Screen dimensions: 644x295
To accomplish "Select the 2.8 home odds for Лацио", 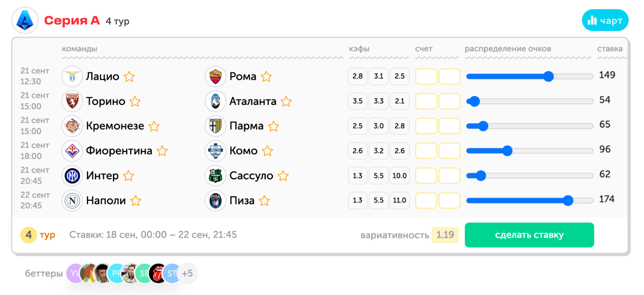I will coord(358,77).
